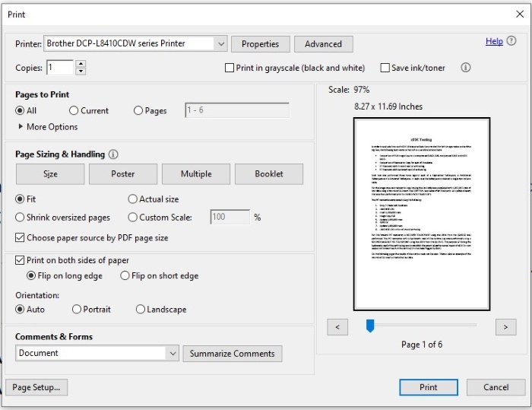Screen dimensions: 532x410
Task: Go to the previous preview page
Action: pos(337,327)
